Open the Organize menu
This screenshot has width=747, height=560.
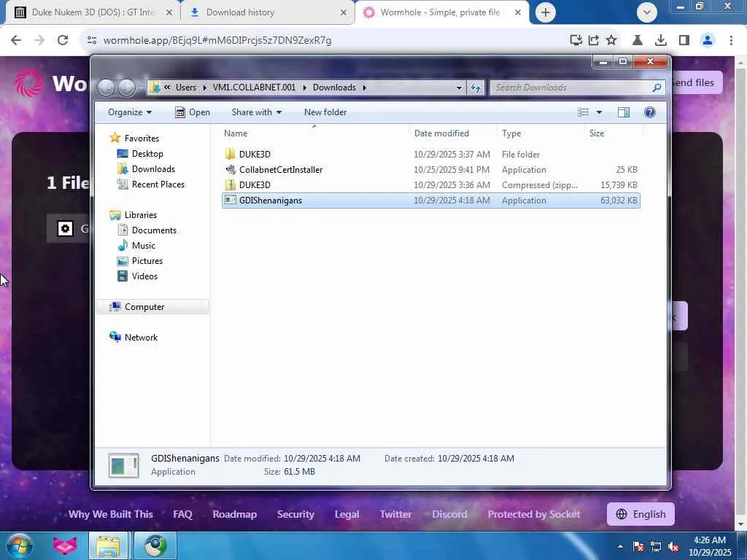[130, 112]
